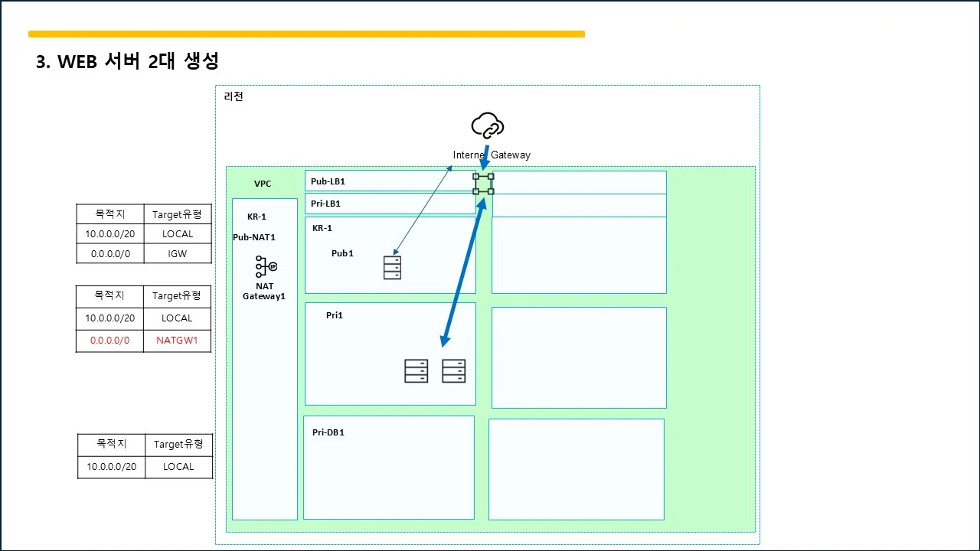Select 'LOCAL' cell in the bottom route table
This screenshot has height=551, width=980.
coord(178,466)
